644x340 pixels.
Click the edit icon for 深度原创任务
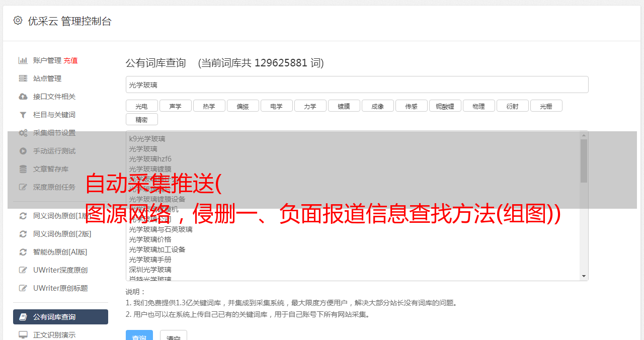(x=23, y=187)
